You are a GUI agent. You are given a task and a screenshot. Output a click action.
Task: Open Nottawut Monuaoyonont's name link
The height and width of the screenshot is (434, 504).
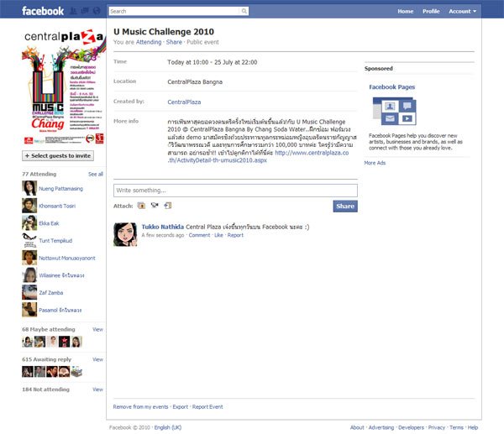point(67,258)
